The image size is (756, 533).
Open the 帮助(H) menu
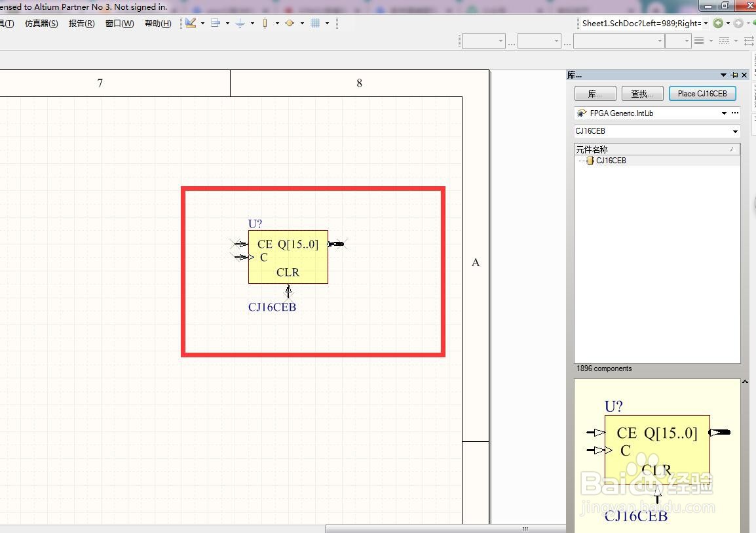(158, 23)
